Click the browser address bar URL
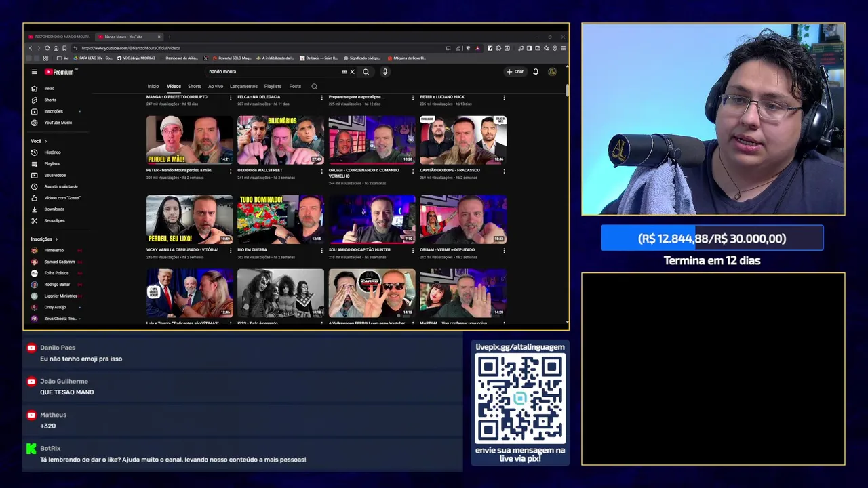 pos(131,48)
